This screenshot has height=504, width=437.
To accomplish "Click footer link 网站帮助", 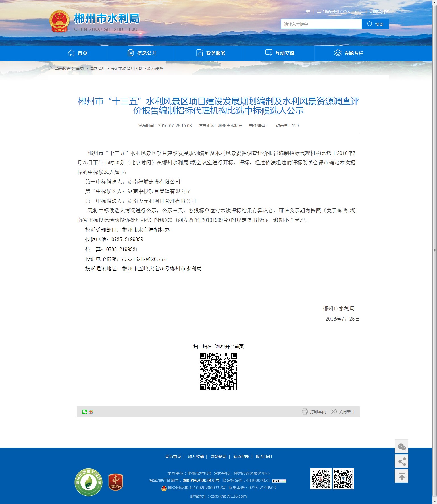I will tap(218, 457).
